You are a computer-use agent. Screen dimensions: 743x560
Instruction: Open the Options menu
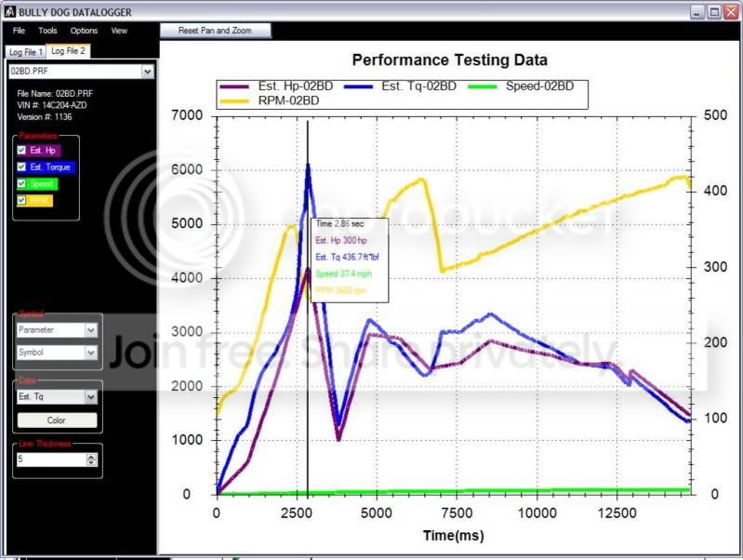(x=84, y=31)
